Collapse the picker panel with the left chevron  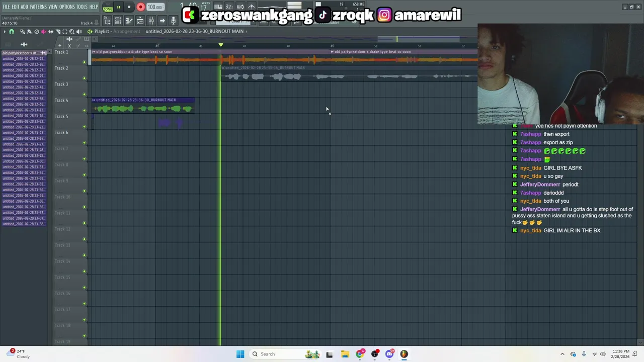[95, 39]
